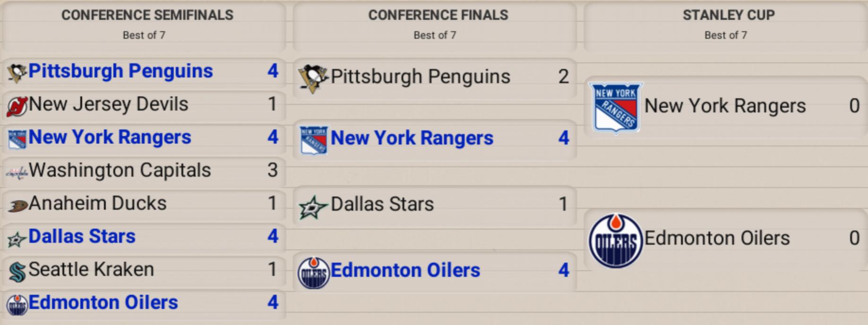Click the Conference Semifinals header

[147, 15]
